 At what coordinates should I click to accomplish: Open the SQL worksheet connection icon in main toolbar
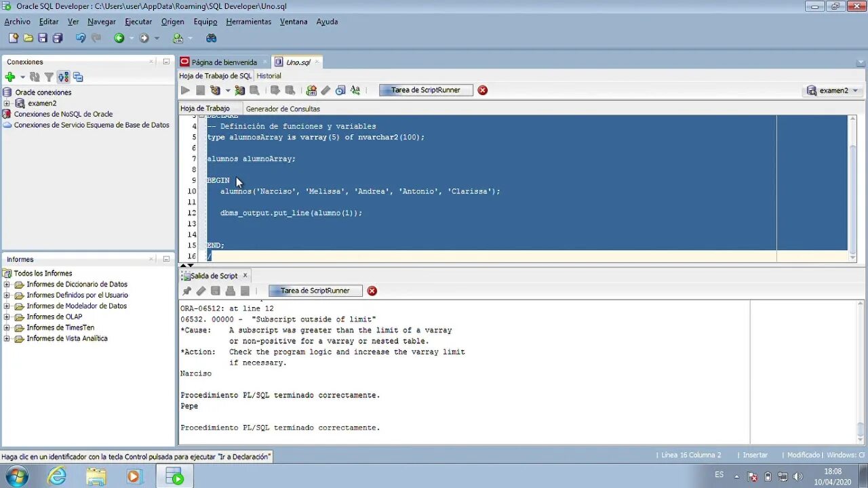(178, 38)
